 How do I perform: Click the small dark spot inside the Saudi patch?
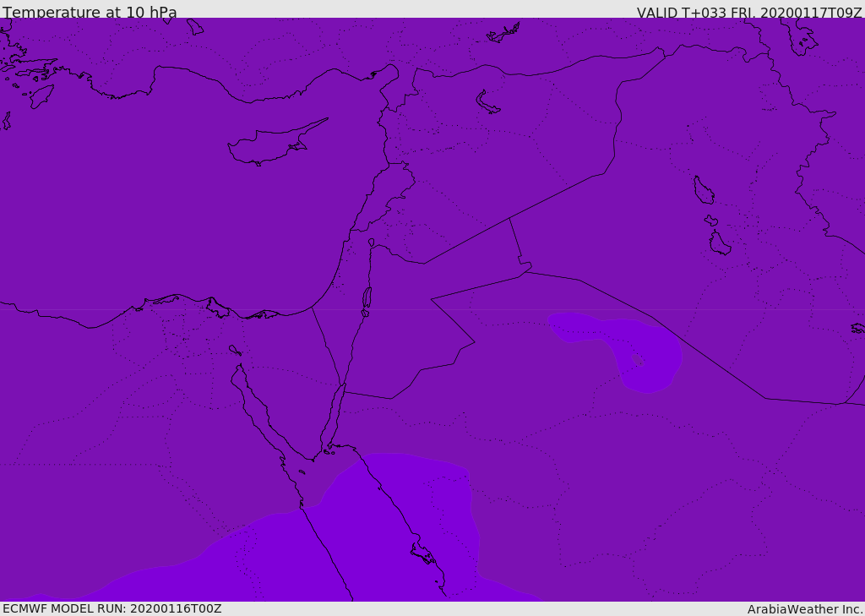coord(637,360)
